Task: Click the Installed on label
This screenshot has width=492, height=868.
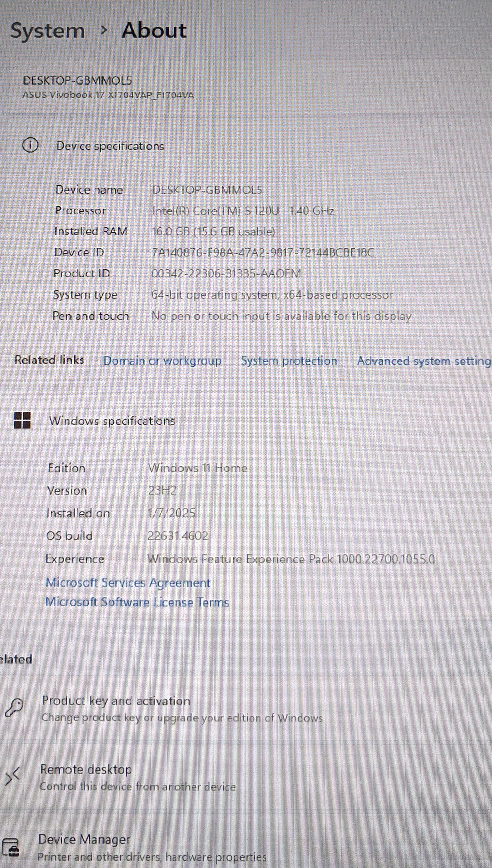Action: (x=78, y=513)
